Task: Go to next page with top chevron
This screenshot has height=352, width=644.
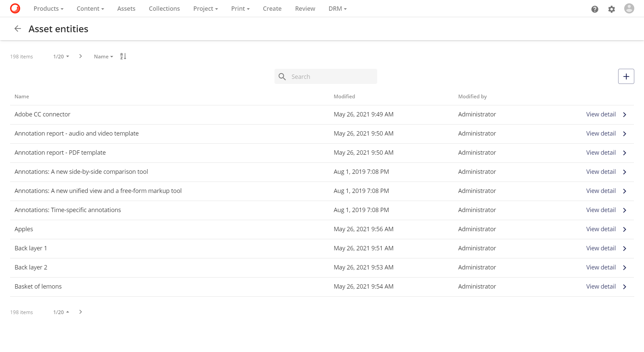Action: click(80, 56)
